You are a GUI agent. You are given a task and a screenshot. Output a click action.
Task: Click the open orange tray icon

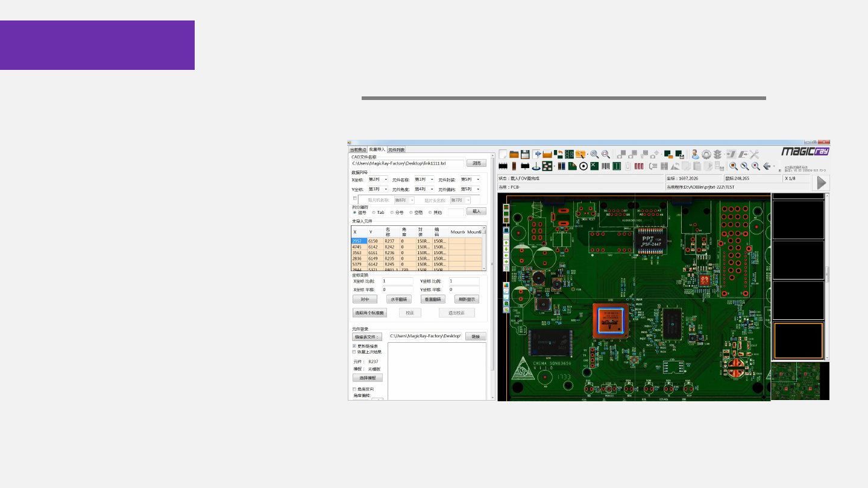(x=547, y=154)
